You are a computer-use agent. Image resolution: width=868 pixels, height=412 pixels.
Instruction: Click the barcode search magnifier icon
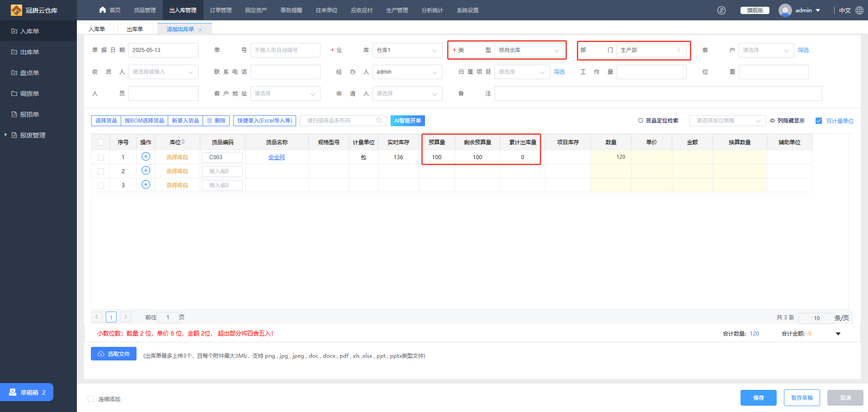pos(379,120)
